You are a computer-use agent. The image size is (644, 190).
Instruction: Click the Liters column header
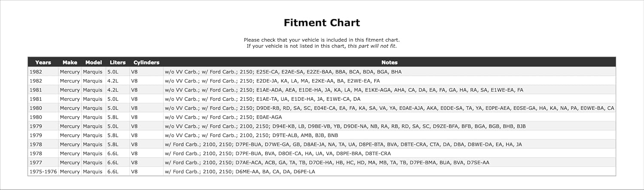click(x=118, y=62)
